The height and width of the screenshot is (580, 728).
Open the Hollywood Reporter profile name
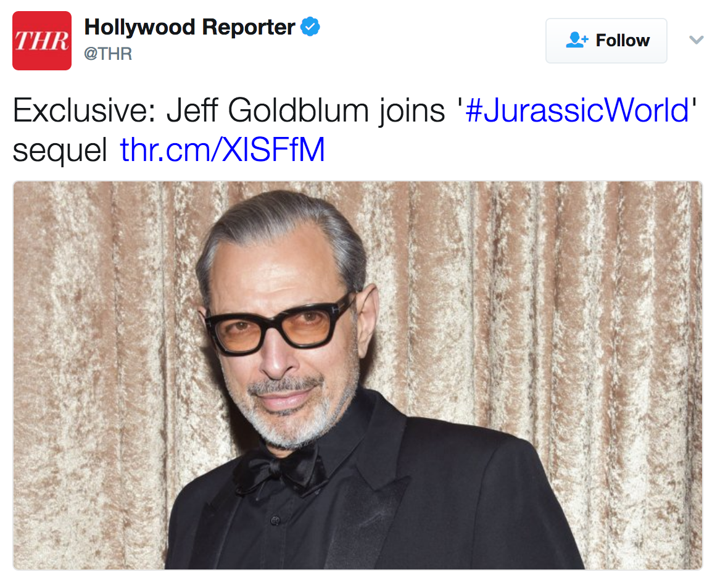[x=189, y=27]
